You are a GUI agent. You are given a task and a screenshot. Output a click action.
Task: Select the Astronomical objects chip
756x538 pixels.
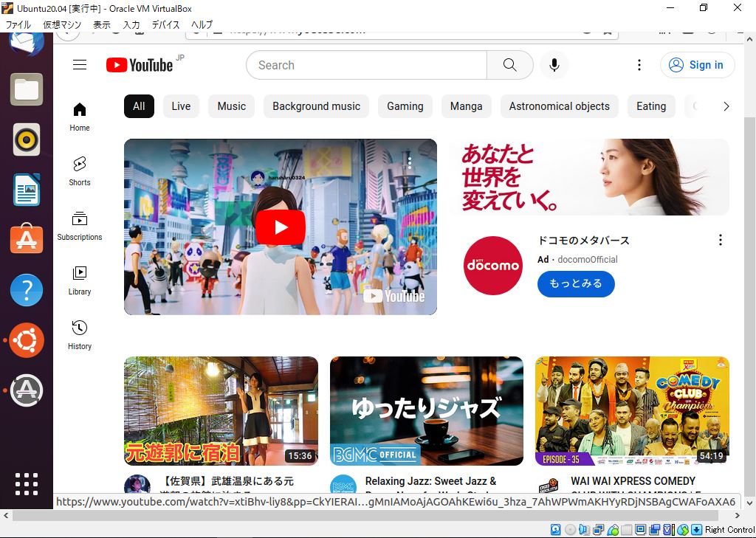(559, 106)
